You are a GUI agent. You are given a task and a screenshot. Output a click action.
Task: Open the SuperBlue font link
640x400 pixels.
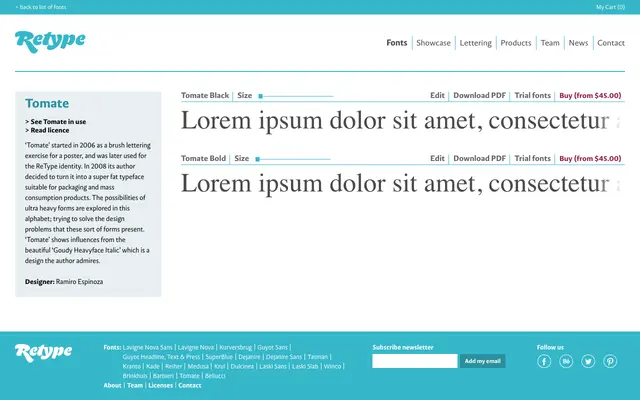point(219,357)
